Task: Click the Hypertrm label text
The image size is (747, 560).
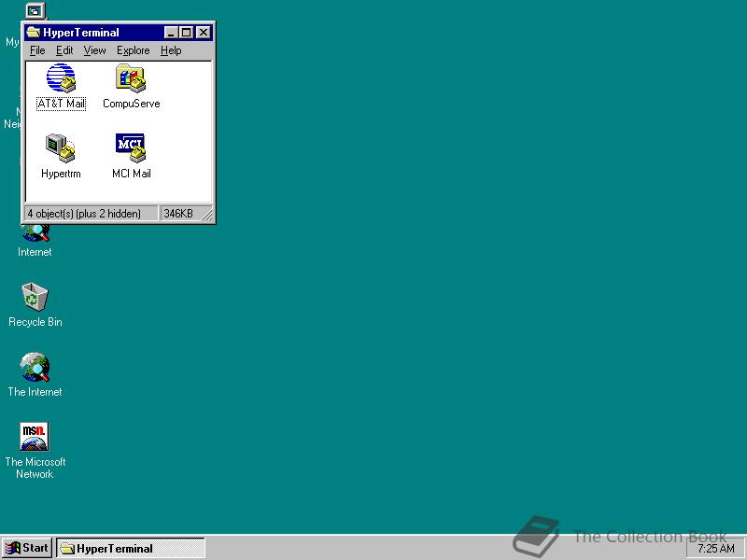Action: (61, 174)
